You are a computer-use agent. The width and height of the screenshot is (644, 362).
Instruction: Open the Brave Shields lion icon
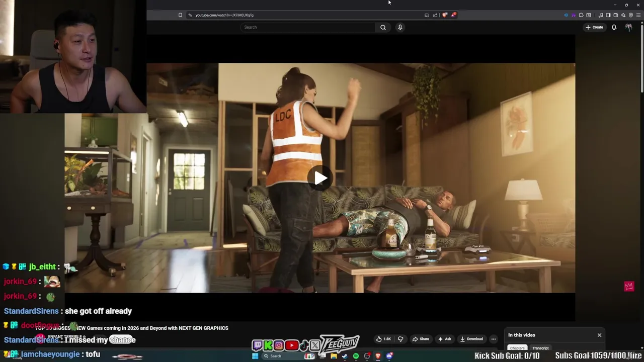click(444, 15)
